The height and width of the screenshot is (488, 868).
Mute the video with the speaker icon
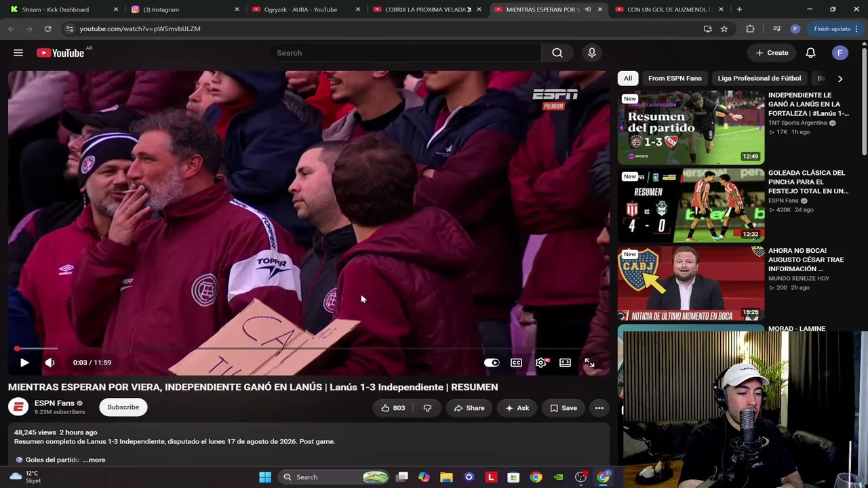point(50,363)
